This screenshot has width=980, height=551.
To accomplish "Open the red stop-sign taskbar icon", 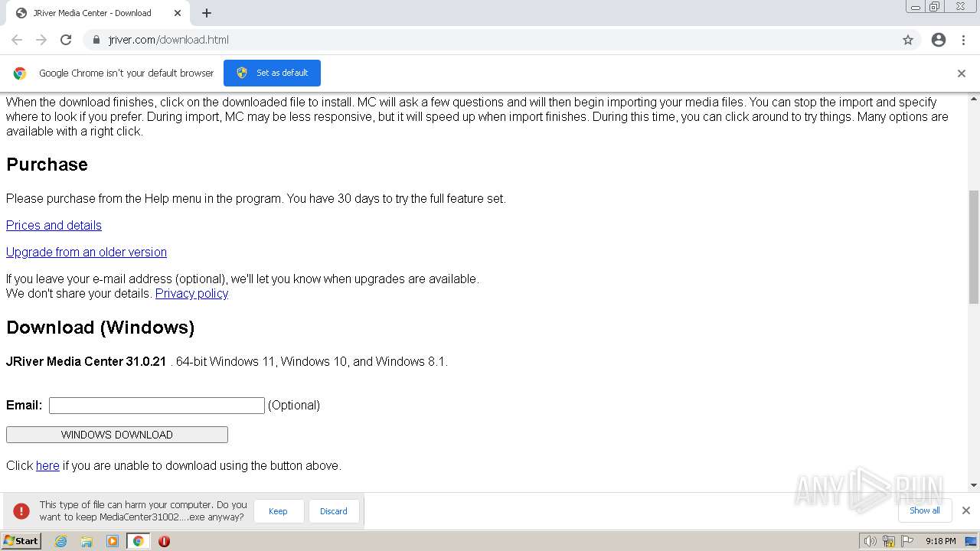I will pyautogui.click(x=164, y=541).
